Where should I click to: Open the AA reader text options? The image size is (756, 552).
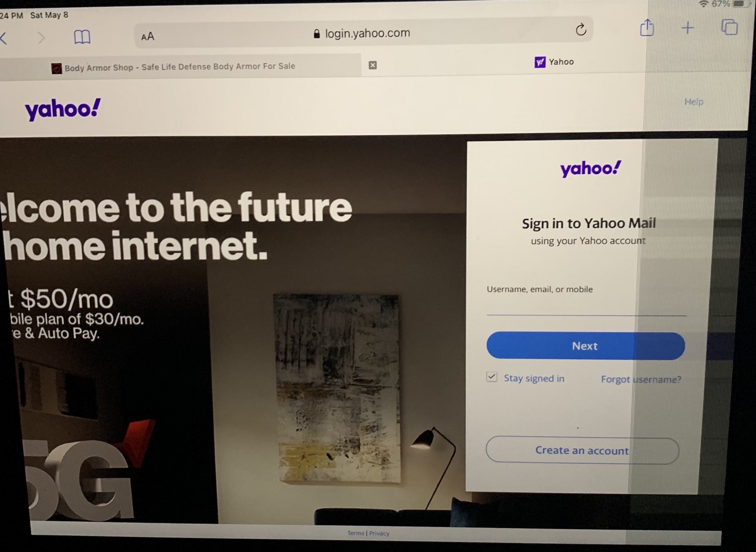[x=148, y=37]
